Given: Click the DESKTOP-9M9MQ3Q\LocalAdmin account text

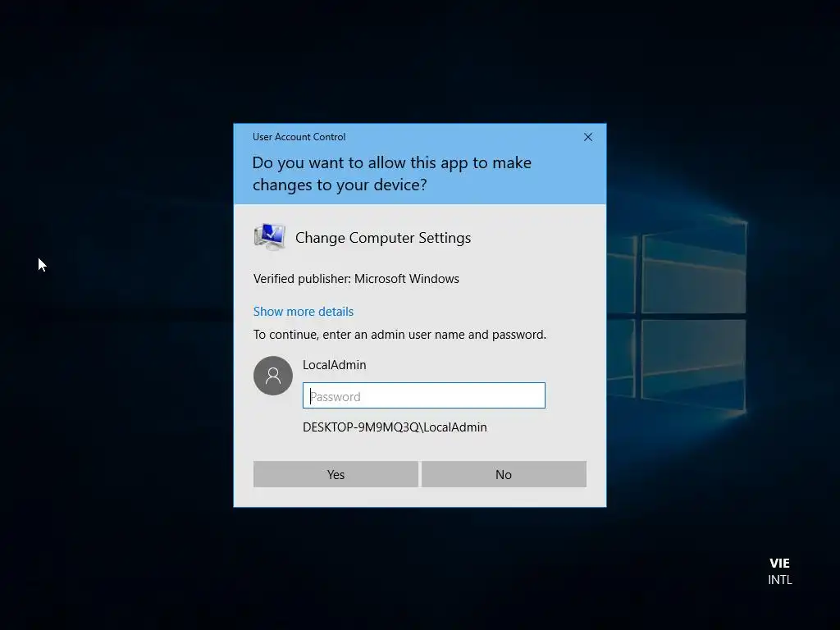Looking at the screenshot, I should pyautogui.click(x=395, y=427).
